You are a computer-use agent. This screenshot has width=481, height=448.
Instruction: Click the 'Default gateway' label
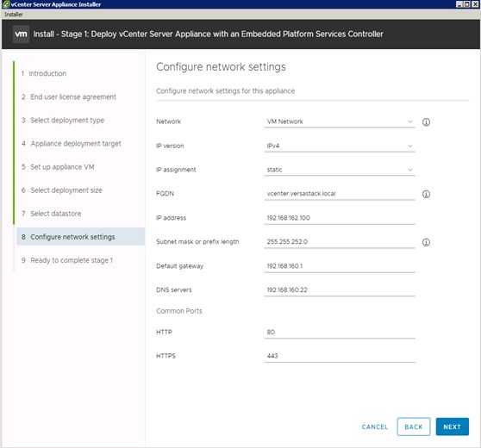(x=180, y=266)
